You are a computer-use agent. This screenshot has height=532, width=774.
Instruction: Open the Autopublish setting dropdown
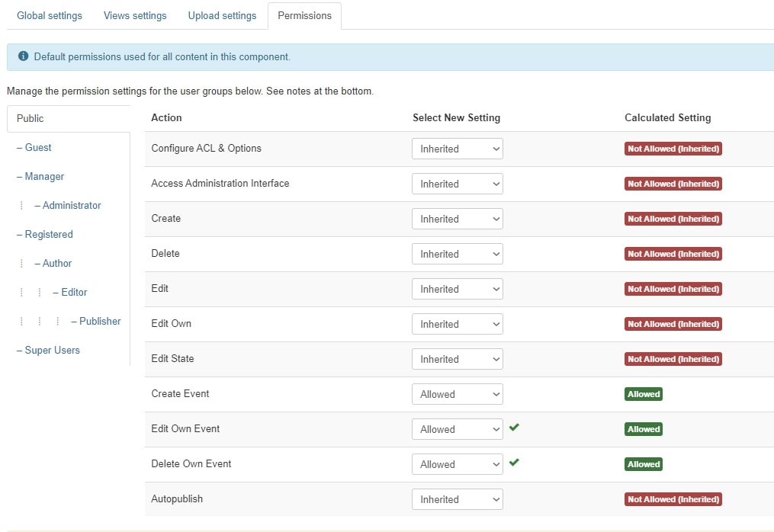coord(457,499)
